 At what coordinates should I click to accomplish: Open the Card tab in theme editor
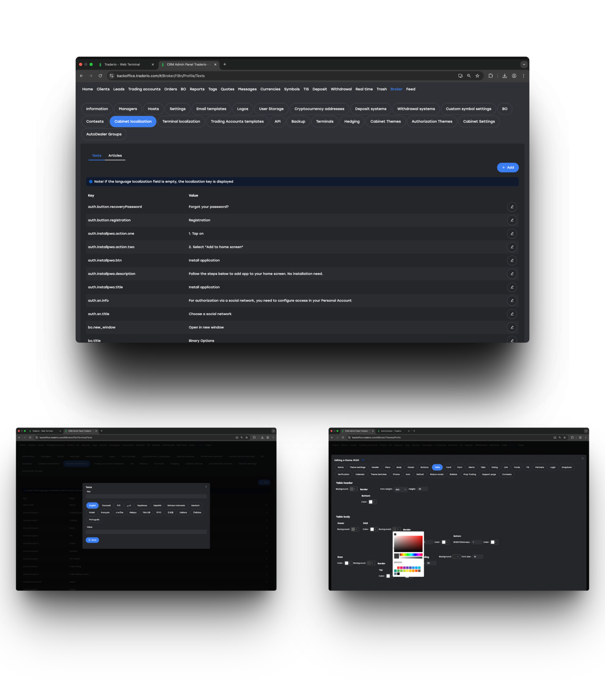[448, 467]
